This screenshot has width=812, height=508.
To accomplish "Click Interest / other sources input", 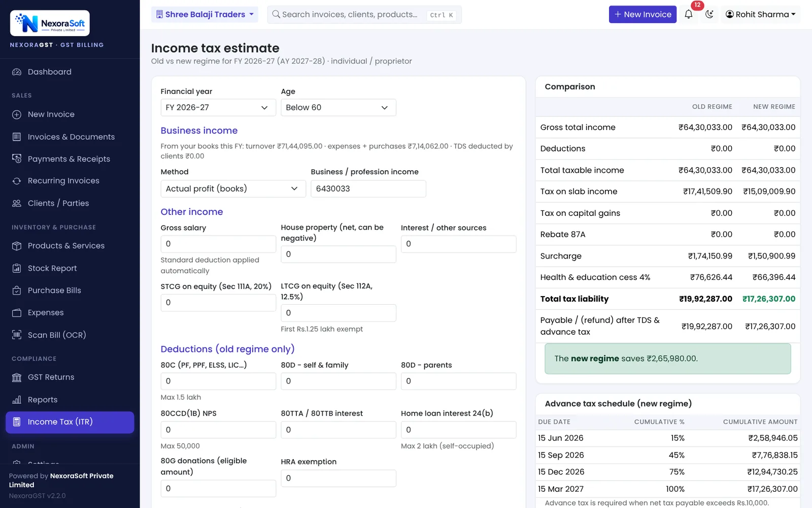I will tap(458, 244).
